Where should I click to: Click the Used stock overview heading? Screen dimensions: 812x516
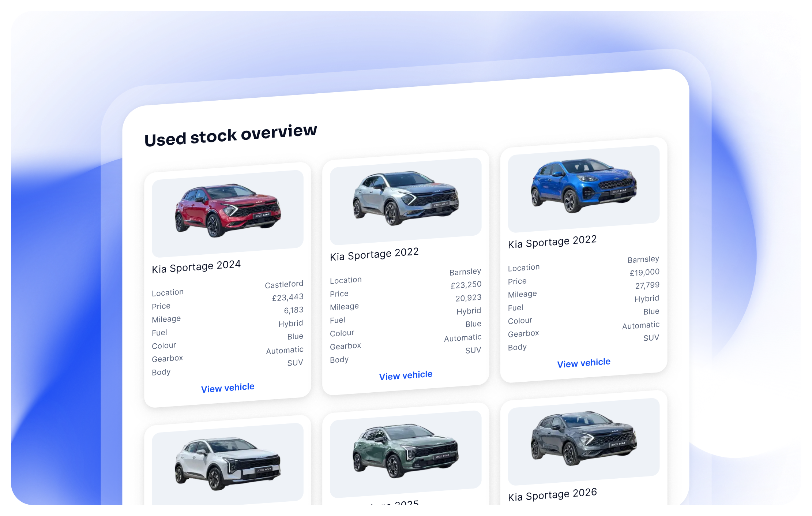231,135
